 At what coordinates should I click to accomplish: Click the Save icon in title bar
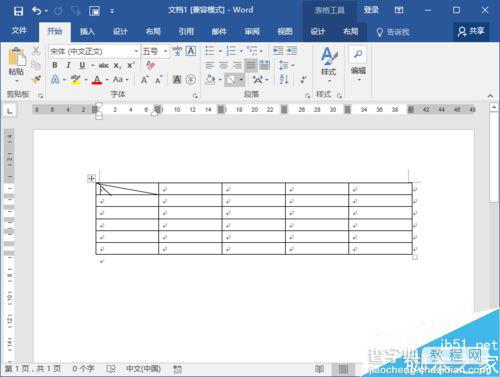click(x=18, y=11)
